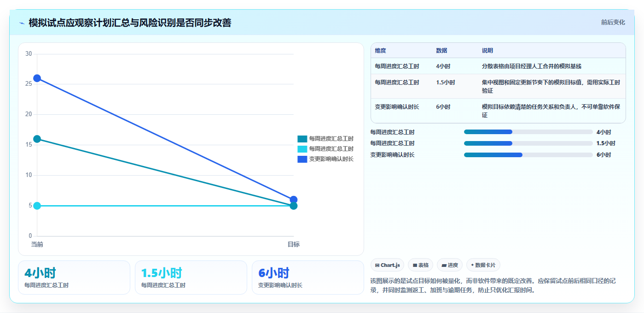
Task: Select the 数据卡片 chip
Action: pos(483,265)
